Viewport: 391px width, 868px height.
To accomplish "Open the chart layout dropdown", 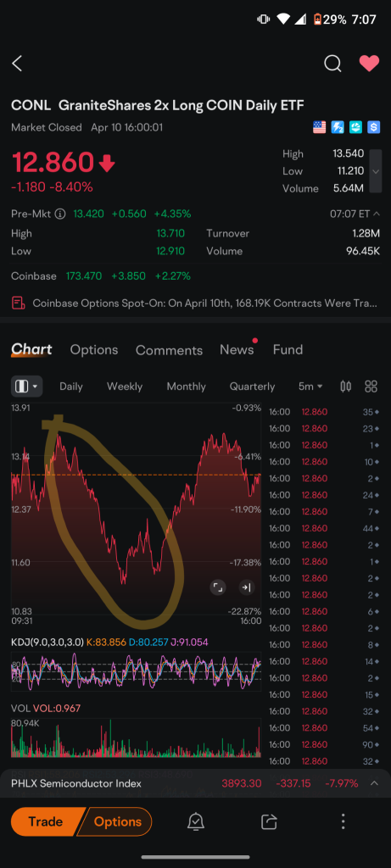I will 26,387.
